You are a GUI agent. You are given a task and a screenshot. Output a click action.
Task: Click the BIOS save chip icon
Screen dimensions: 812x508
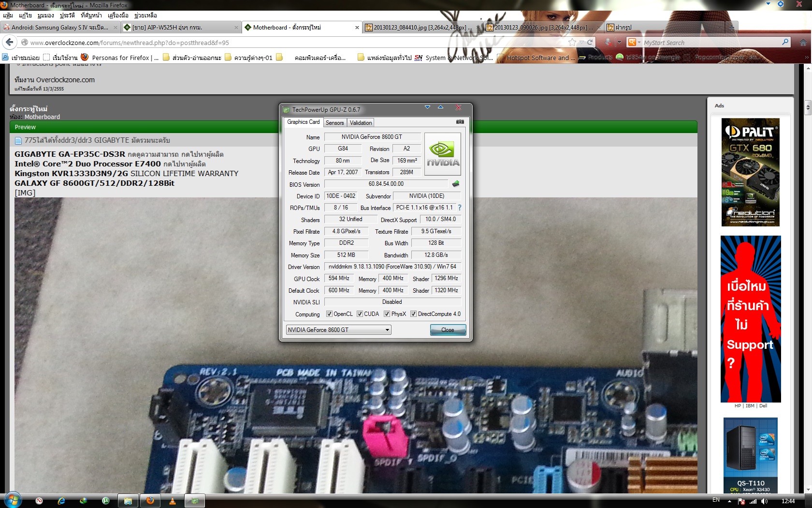click(x=455, y=184)
